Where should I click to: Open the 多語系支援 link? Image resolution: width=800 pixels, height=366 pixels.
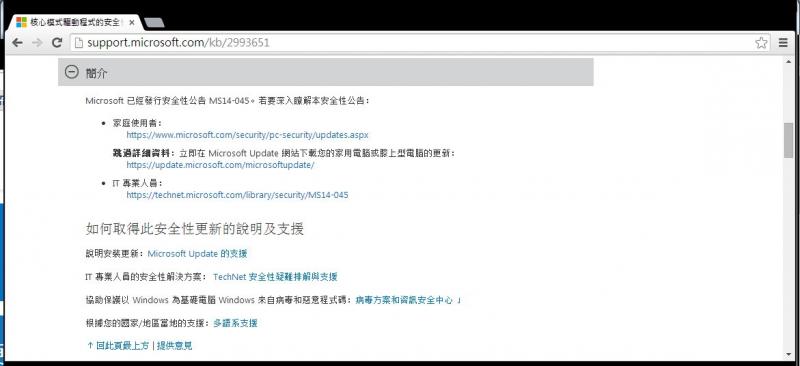point(235,323)
